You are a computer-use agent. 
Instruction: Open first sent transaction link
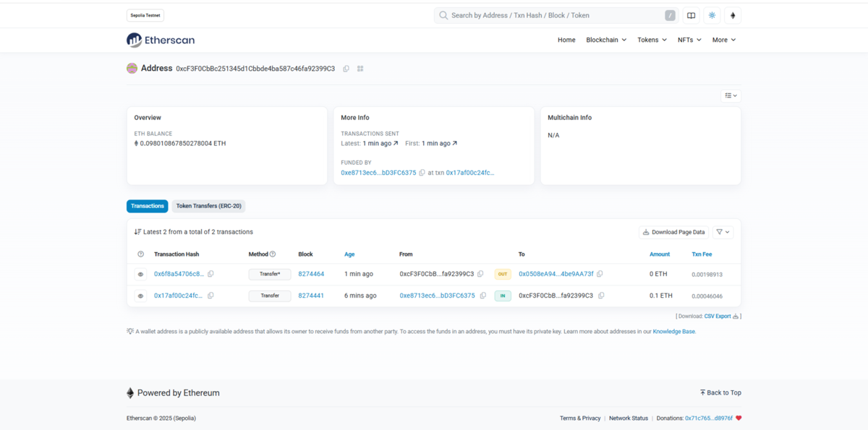pyautogui.click(x=440, y=143)
